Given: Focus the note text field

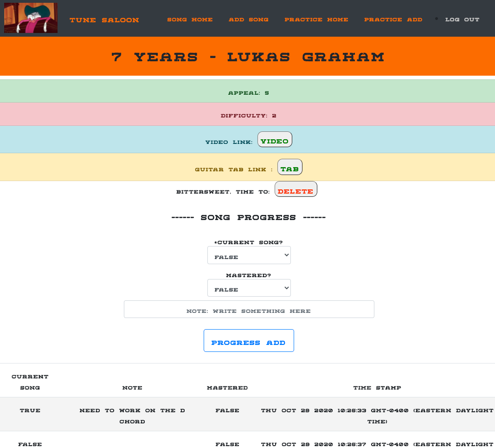Looking at the screenshot, I should pyautogui.click(x=249, y=309).
